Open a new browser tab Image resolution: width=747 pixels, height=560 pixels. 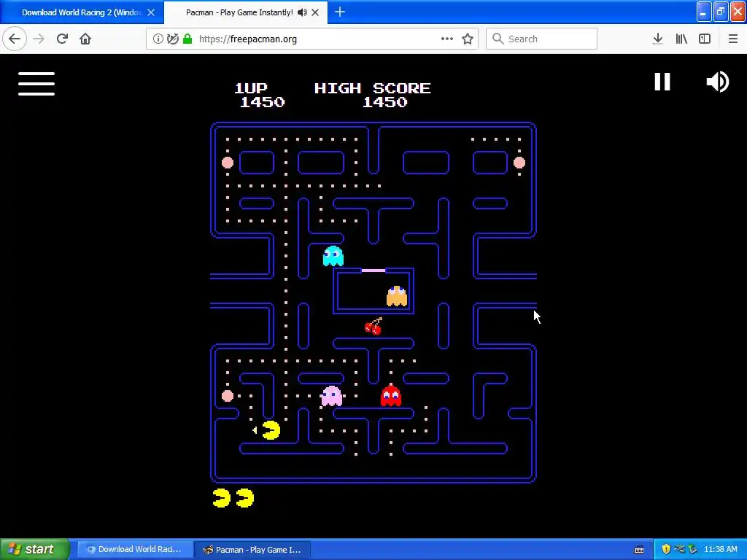tap(340, 12)
